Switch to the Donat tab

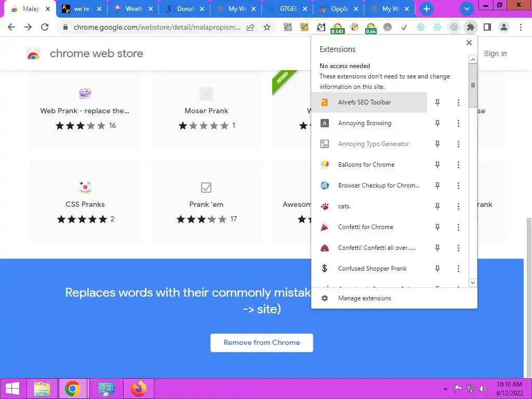185,9
